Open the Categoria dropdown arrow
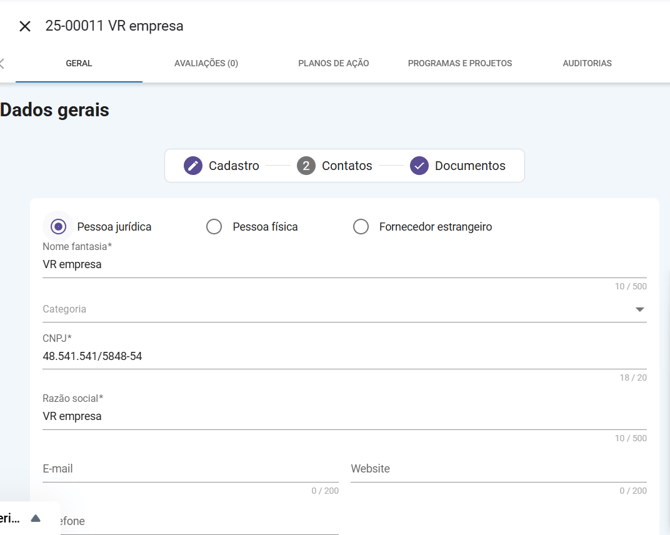Image resolution: width=670 pixels, height=535 pixels. coord(639,310)
